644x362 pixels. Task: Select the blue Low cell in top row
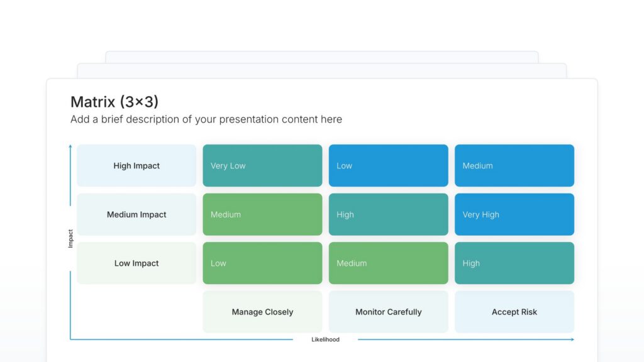pyautogui.click(x=388, y=166)
